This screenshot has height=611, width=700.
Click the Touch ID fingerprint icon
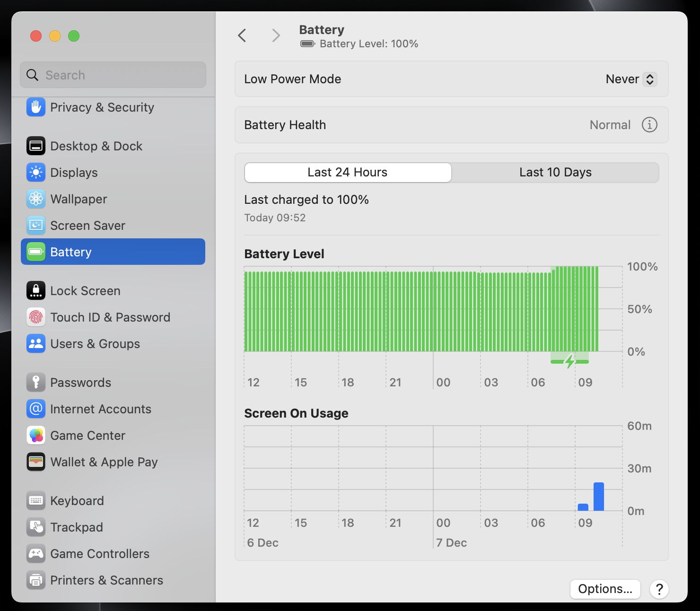click(36, 317)
